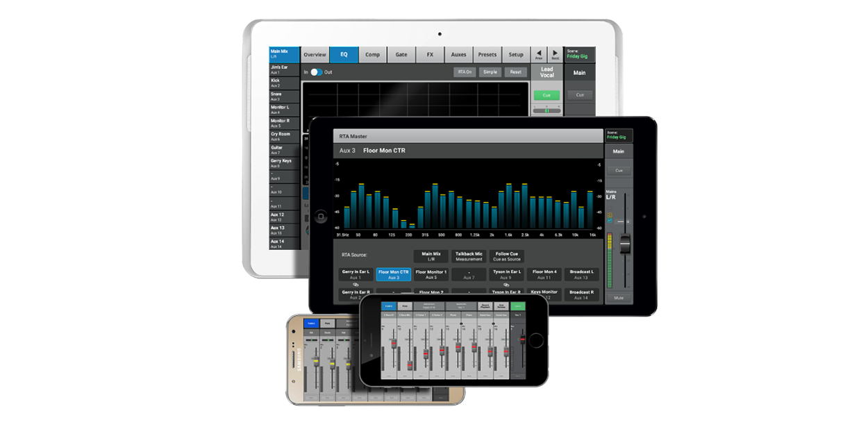Viewport: 868px width, 427px height.
Task: Select Talkback Mic as RTA source
Action: pos(469,256)
